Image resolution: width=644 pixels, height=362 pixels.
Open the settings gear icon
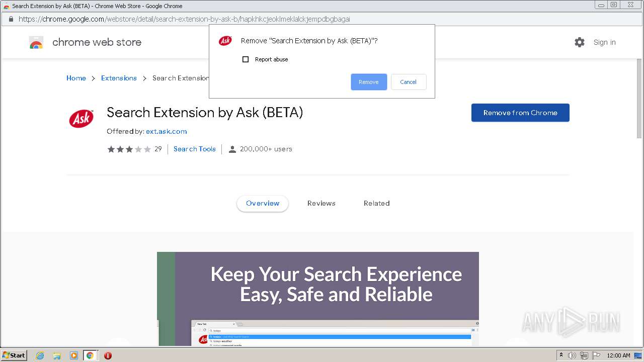[580, 42]
